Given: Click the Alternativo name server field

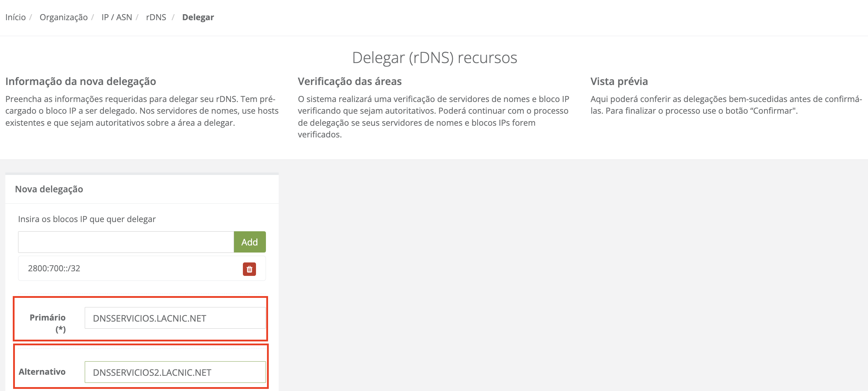Looking at the screenshot, I should pos(175,372).
